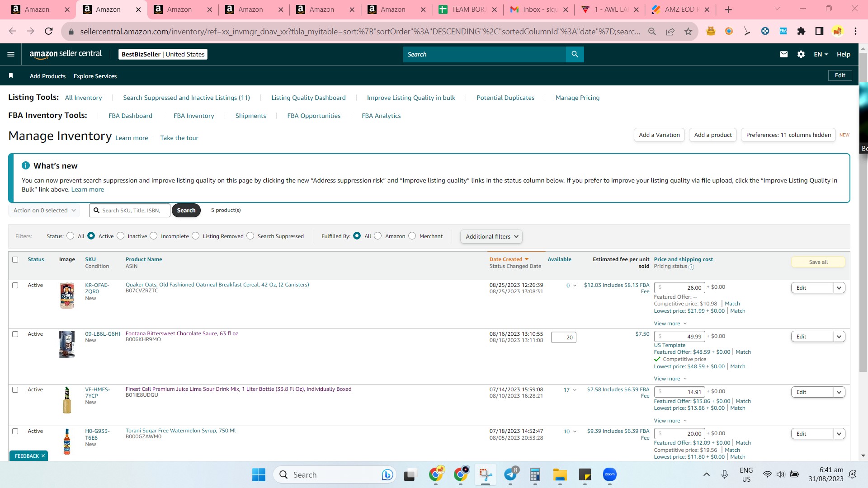Filter Fulfilled By Amazon radio button

pyautogui.click(x=378, y=236)
